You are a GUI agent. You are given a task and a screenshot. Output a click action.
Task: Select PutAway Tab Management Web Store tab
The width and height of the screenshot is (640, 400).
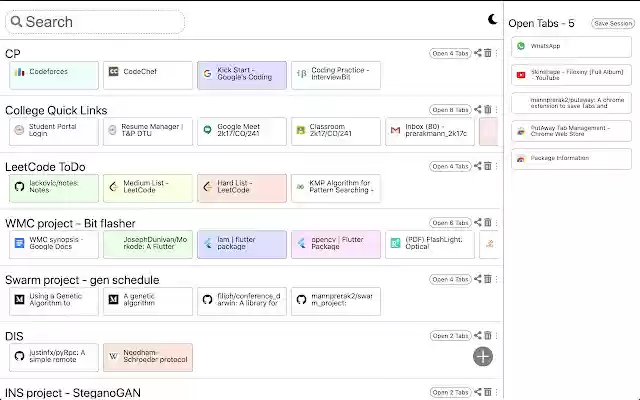(571, 131)
